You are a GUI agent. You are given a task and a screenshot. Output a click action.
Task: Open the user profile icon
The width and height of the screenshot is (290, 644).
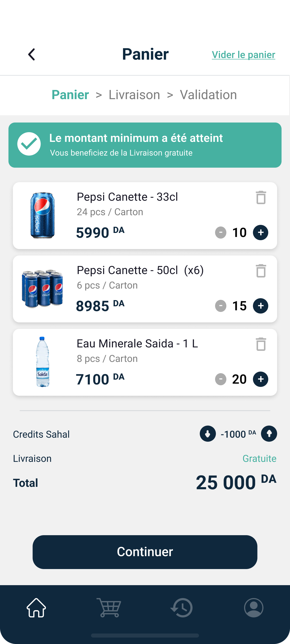coord(254,608)
